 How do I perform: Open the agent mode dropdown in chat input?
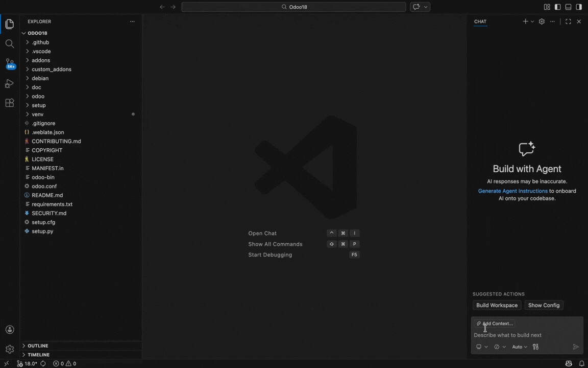500,347
